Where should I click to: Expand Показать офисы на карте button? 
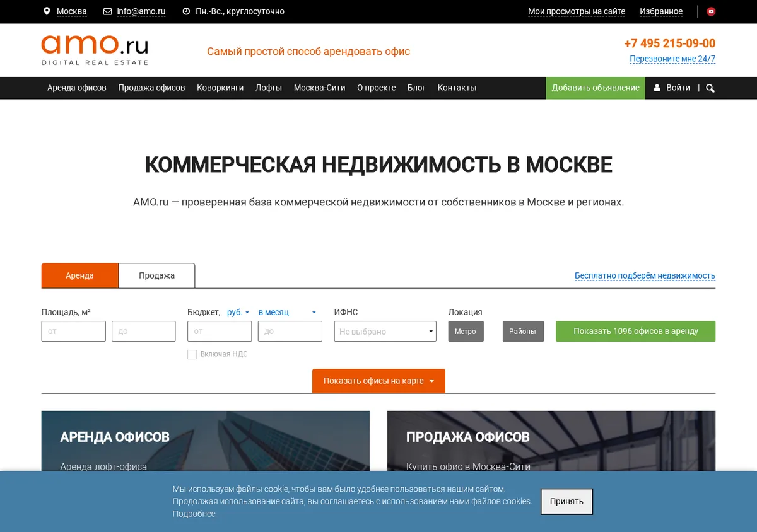(x=378, y=381)
